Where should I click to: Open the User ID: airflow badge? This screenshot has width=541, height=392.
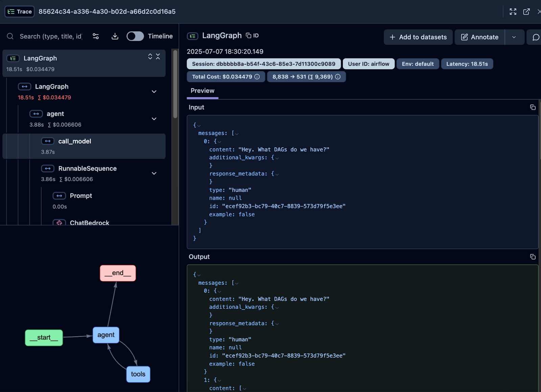point(369,64)
